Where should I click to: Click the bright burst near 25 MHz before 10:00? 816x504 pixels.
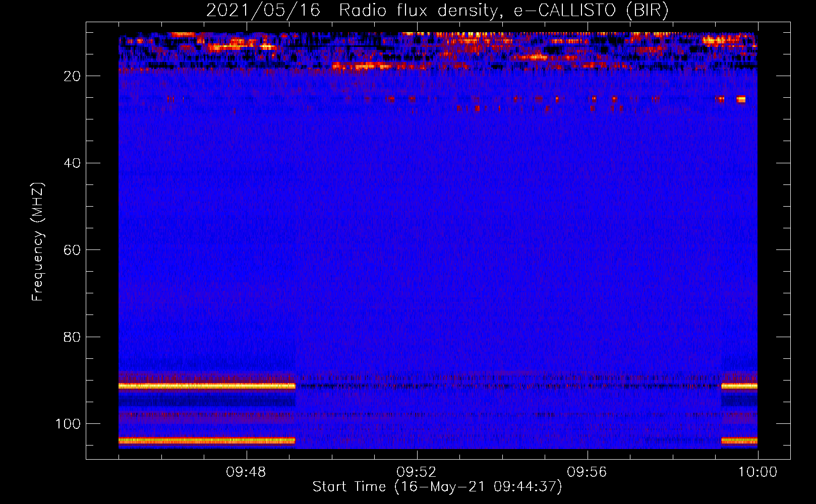[740, 99]
